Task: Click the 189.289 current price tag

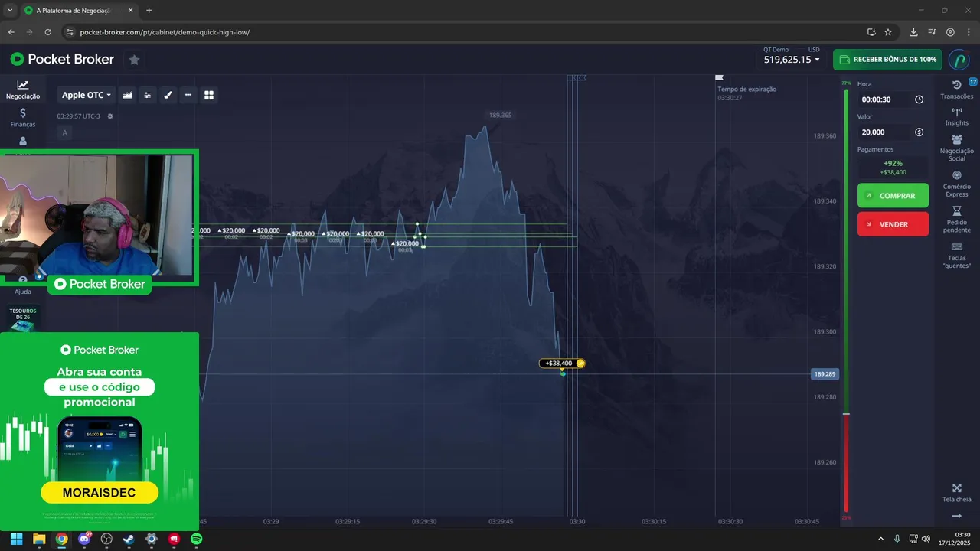Action: (x=825, y=374)
